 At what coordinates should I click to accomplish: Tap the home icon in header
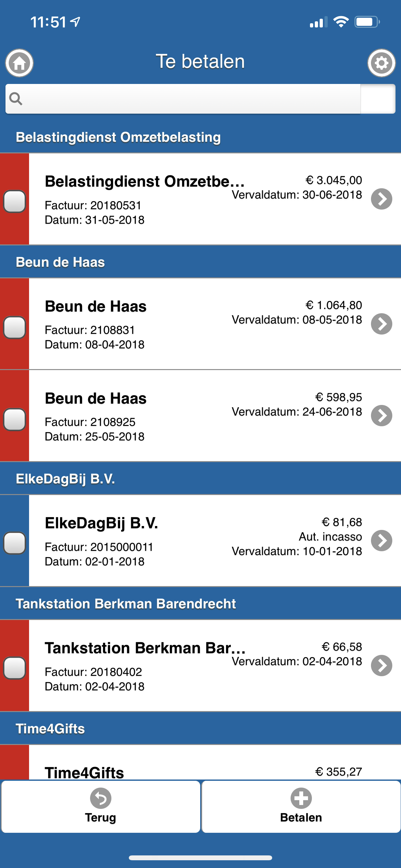pos(19,63)
